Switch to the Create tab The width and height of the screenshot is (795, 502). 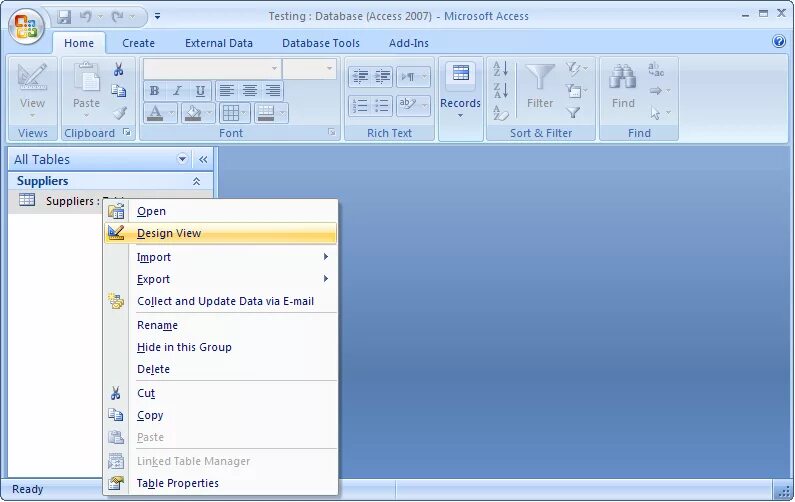pos(138,43)
